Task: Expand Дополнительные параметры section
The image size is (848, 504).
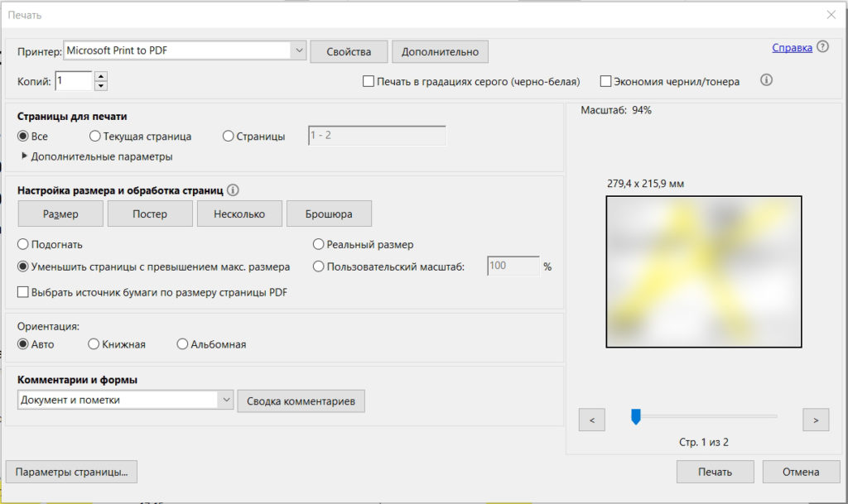Action: click(x=25, y=156)
